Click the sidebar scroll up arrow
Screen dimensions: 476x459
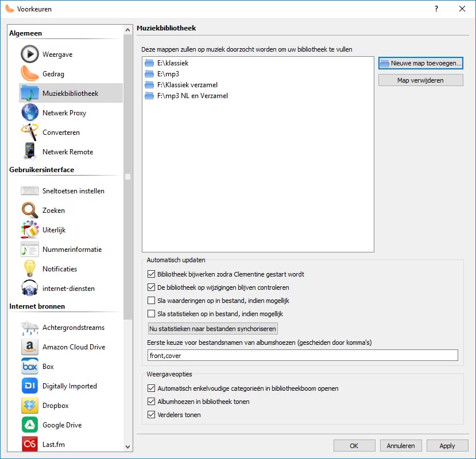(x=128, y=30)
